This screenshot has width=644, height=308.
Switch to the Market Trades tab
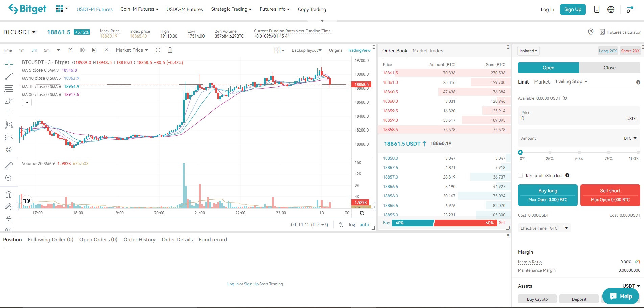pos(428,51)
